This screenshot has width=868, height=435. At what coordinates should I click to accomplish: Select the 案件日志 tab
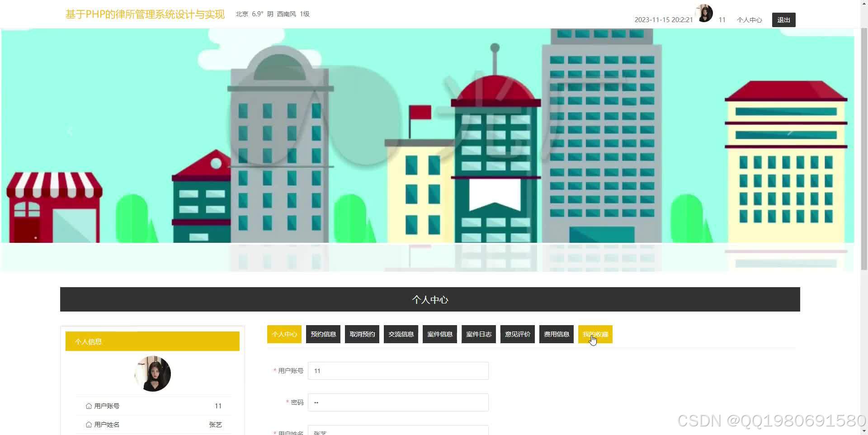(478, 334)
